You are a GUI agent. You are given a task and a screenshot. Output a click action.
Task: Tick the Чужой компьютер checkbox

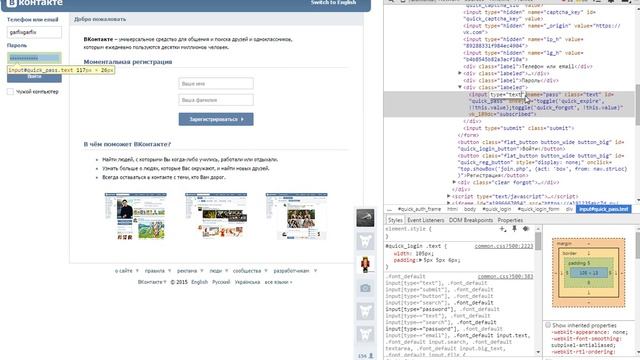[x=11, y=92]
